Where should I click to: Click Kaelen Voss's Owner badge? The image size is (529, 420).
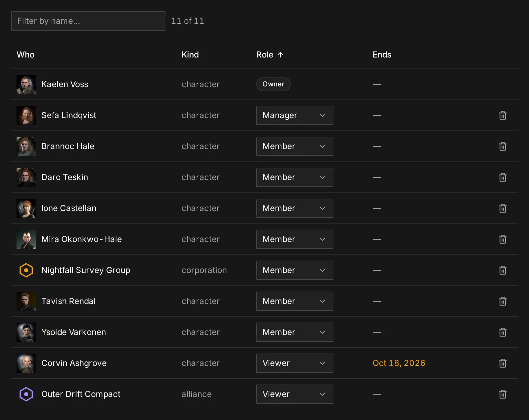[x=273, y=84]
